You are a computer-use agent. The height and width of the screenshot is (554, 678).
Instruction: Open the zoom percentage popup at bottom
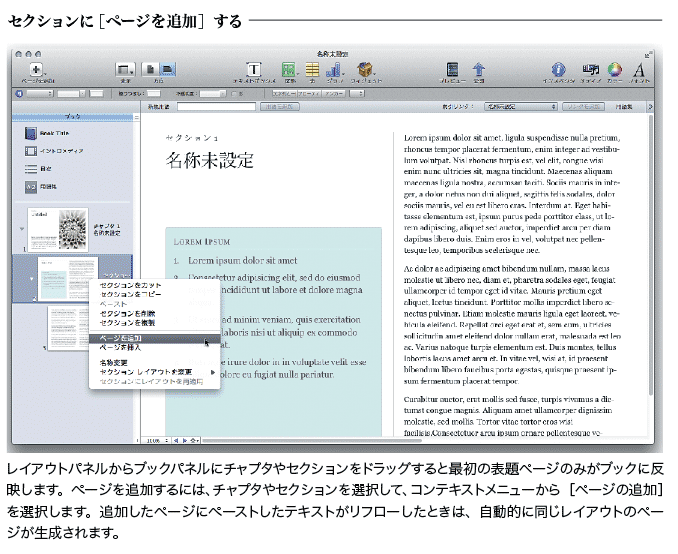(x=157, y=441)
